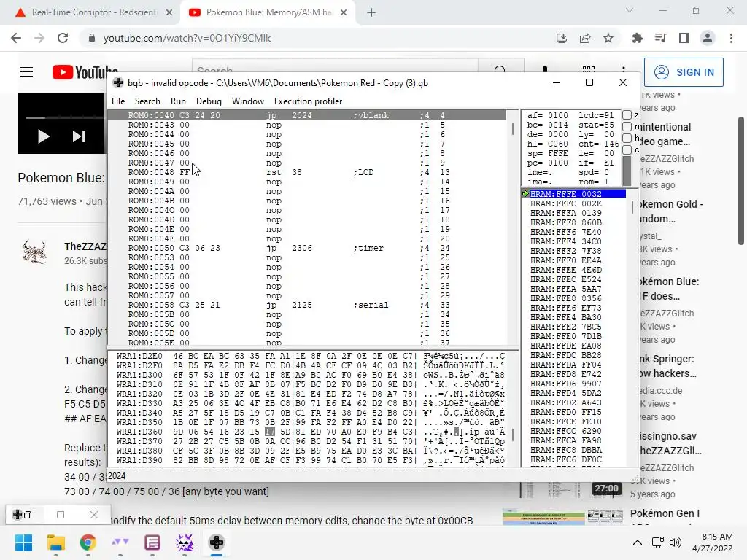Play the YouTube video

[x=43, y=136]
